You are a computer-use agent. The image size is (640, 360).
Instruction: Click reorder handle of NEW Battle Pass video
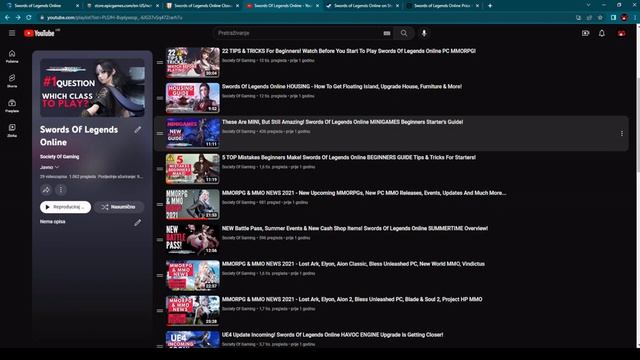(160, 240)
